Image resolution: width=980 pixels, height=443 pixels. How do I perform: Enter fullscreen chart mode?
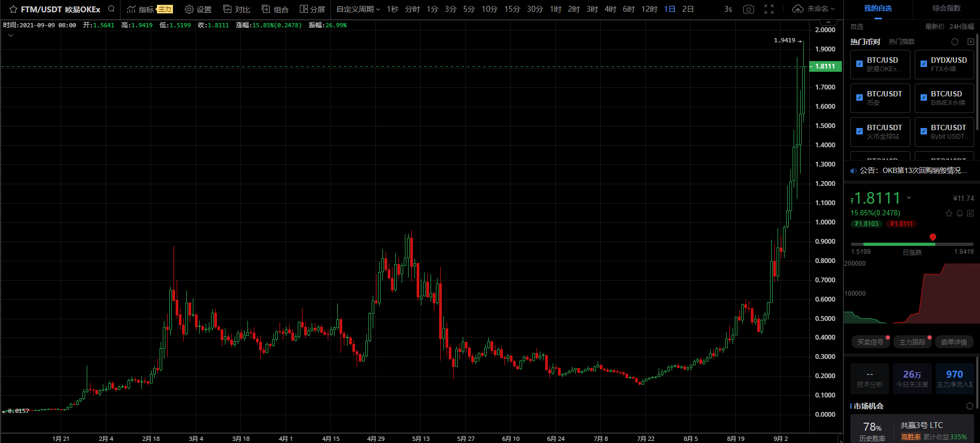pyautogui.click(x=769, y=9)
